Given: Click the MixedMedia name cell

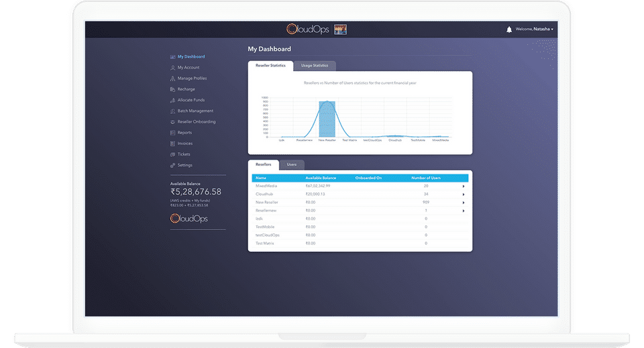Looking at the screenshot, I should coord(266,186).
